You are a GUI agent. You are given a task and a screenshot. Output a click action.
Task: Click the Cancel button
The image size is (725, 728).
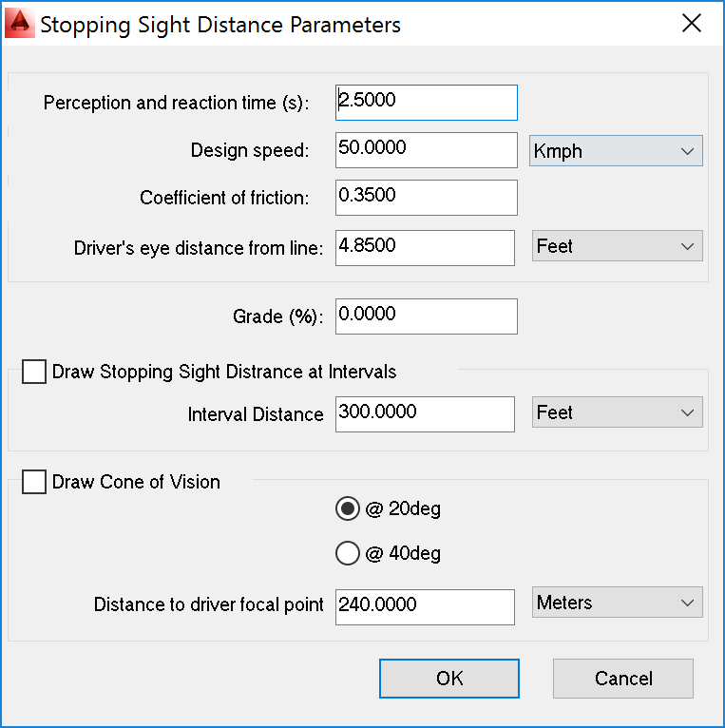point(623,679)
